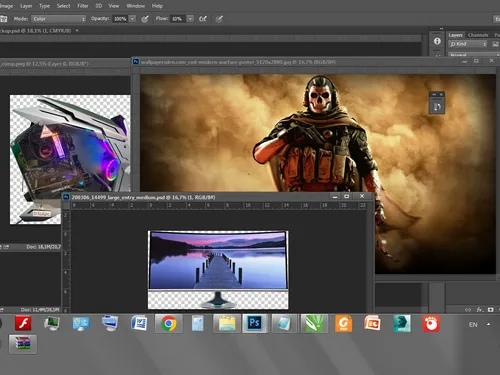Image resolution: width=500 pixels, height=375 pixels.
Task: Click the Doc: 11,4M/28,5M status readout
Action: pyautogui.click(x=40, y=310)
